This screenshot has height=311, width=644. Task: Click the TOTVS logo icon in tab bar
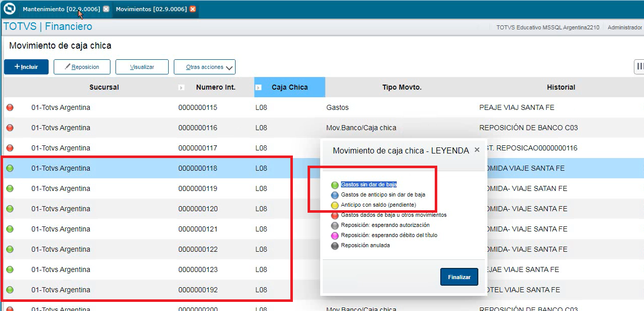click(x=9, y=9)
